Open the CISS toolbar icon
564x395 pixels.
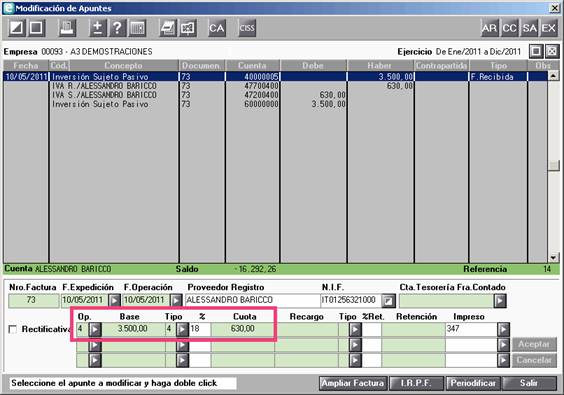click(247, 28)
